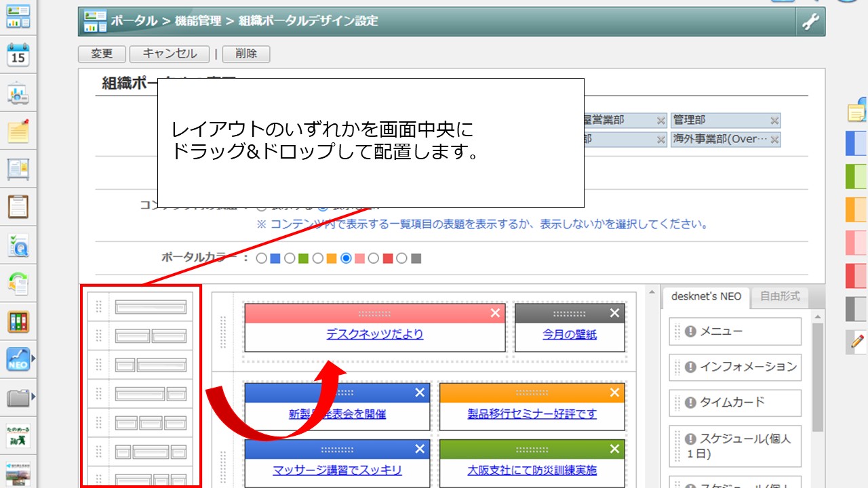Click the wrench settings icon in header

point(810,22)
